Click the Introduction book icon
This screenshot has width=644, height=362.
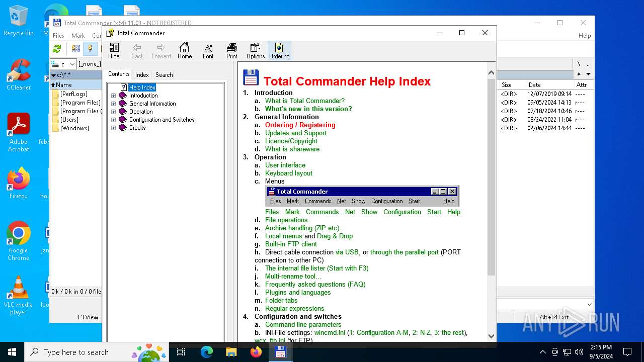[123, 96]
